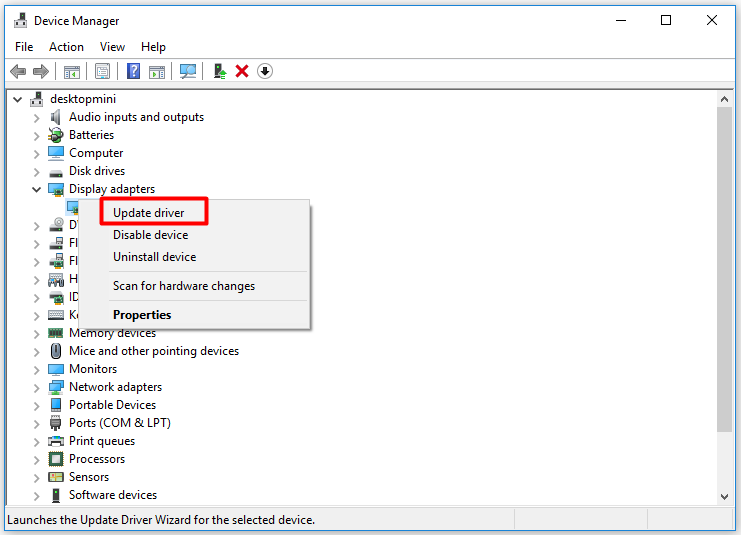Select the Portable Devices row
This screenshot has width=741, height=535.
click(112, 405)
